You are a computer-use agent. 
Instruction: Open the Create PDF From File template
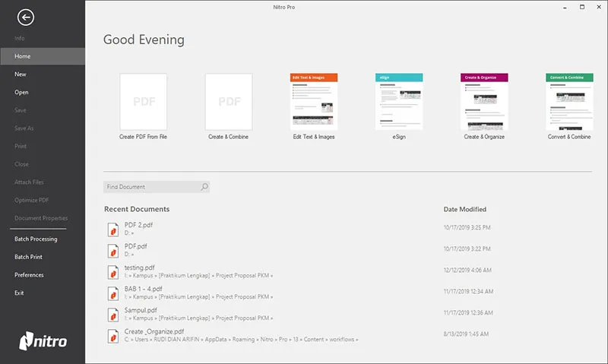point(143,102)
